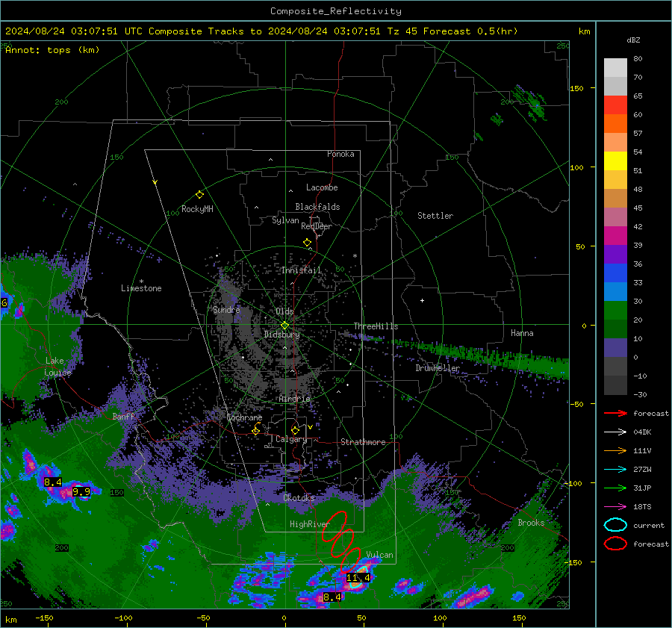Image resolution: width=672 pixels, height=628 pixels.
Task: Click the Composite_Reflectivity title
Action: point(335,11)
